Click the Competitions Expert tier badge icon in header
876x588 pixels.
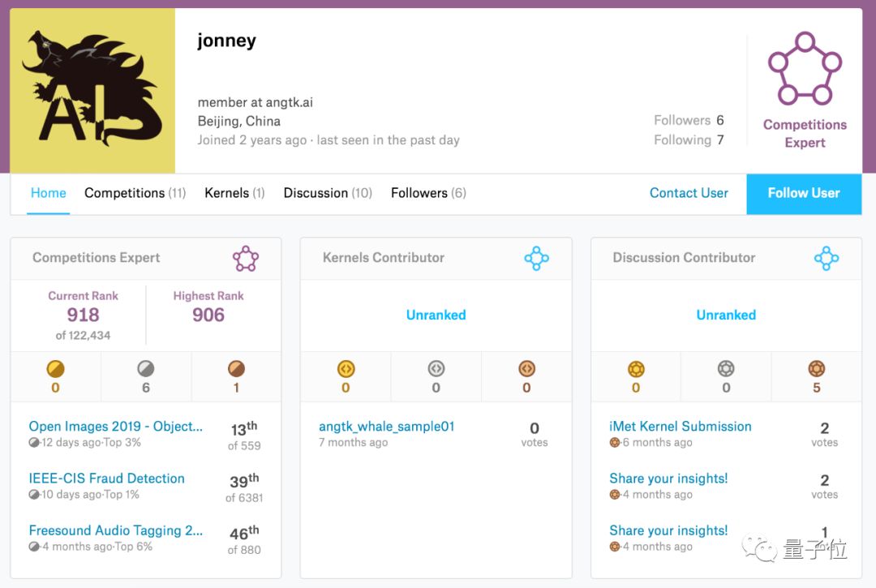805,69
